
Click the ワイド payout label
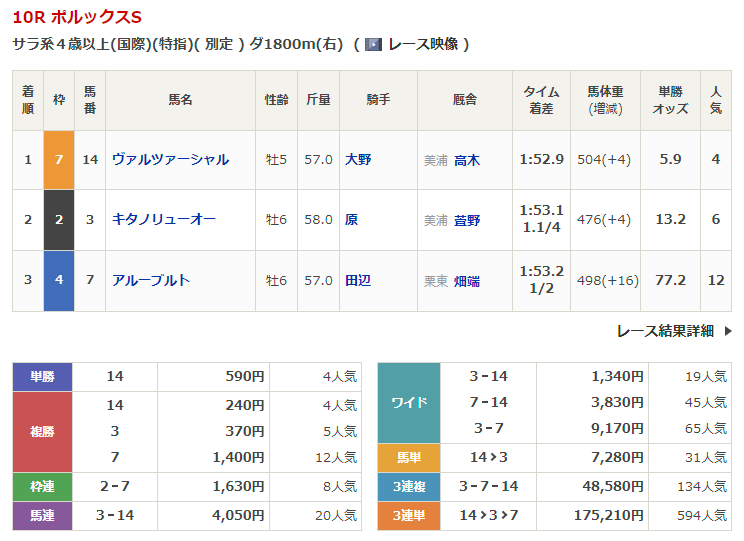pos(410,403)
